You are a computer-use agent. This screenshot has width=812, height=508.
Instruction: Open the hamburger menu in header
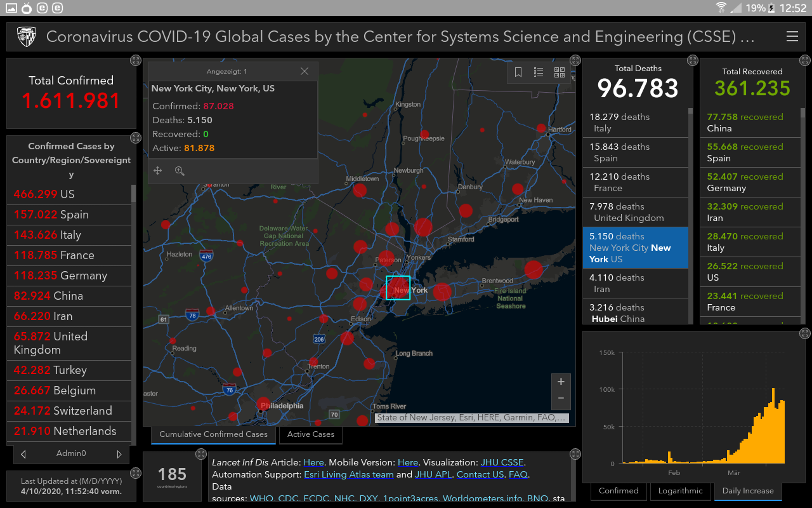tap(792, 37)
